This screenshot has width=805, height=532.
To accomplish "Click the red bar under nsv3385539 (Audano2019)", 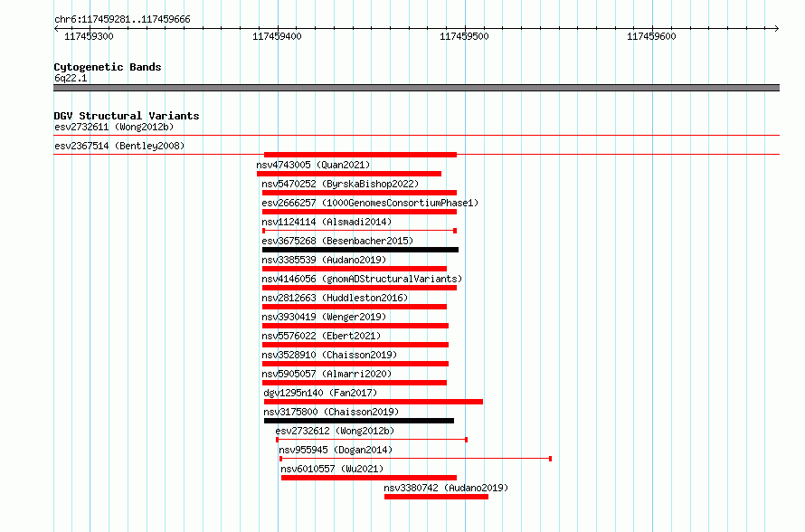I will [x=355, y=269].
